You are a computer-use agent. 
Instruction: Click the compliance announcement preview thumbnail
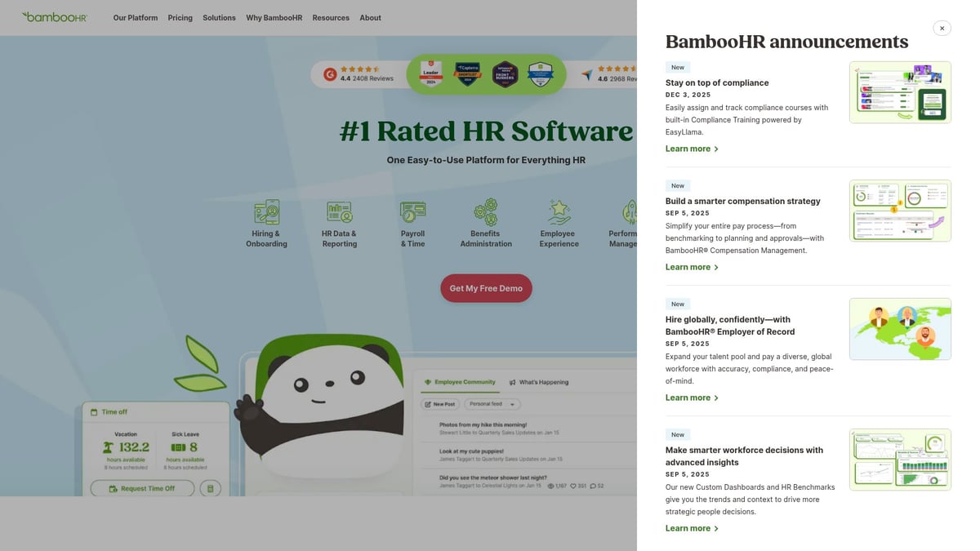coord(899,91)
